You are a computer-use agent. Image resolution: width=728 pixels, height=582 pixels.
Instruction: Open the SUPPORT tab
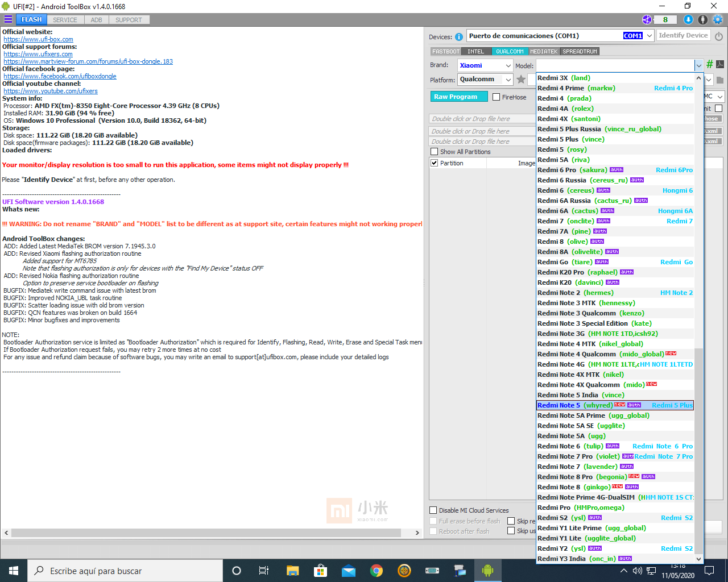point(129,20)
